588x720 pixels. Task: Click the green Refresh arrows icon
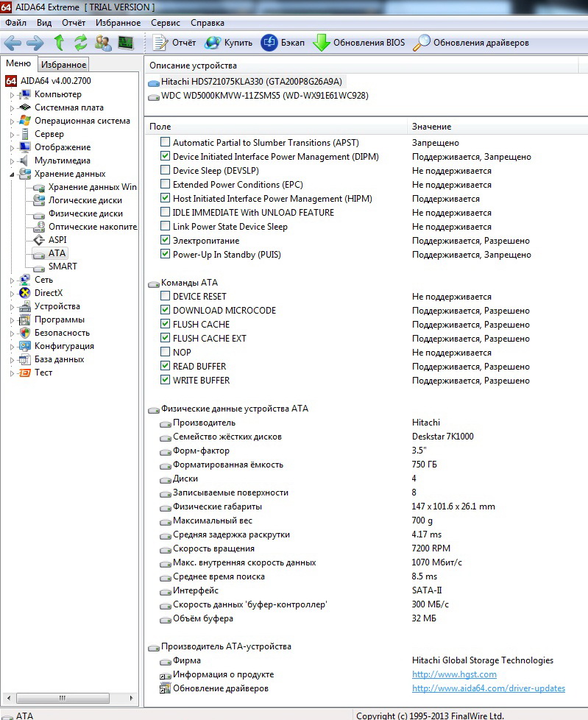click(81, 43)
